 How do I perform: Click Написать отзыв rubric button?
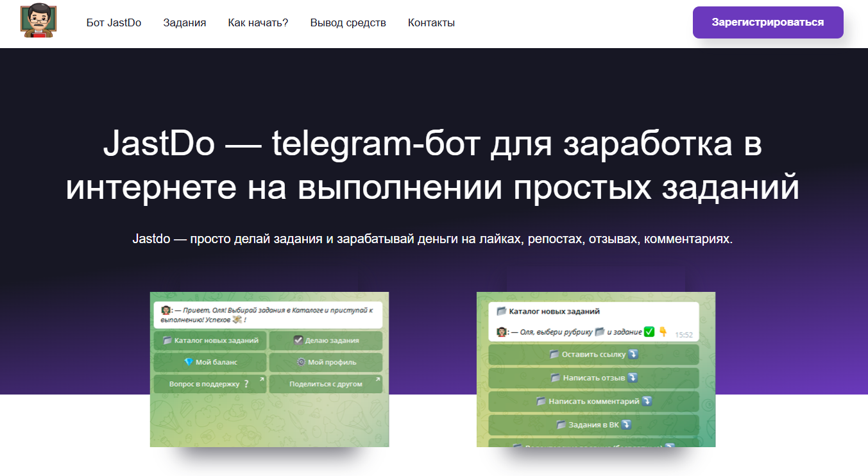coord(594,378)
